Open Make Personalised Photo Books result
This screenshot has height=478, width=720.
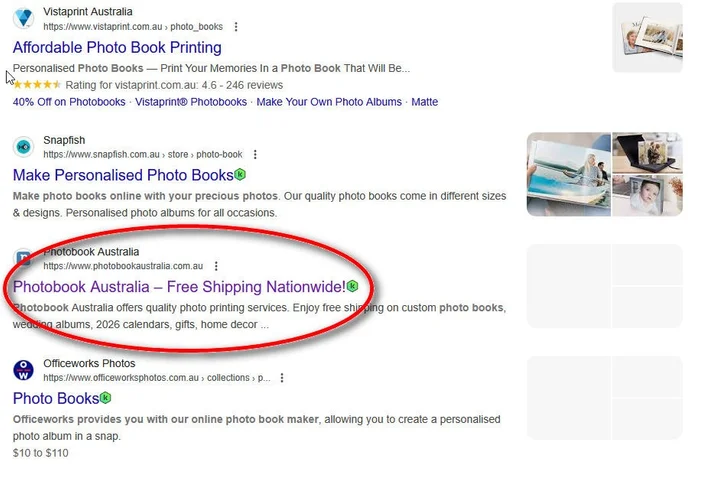pos(122,175)
